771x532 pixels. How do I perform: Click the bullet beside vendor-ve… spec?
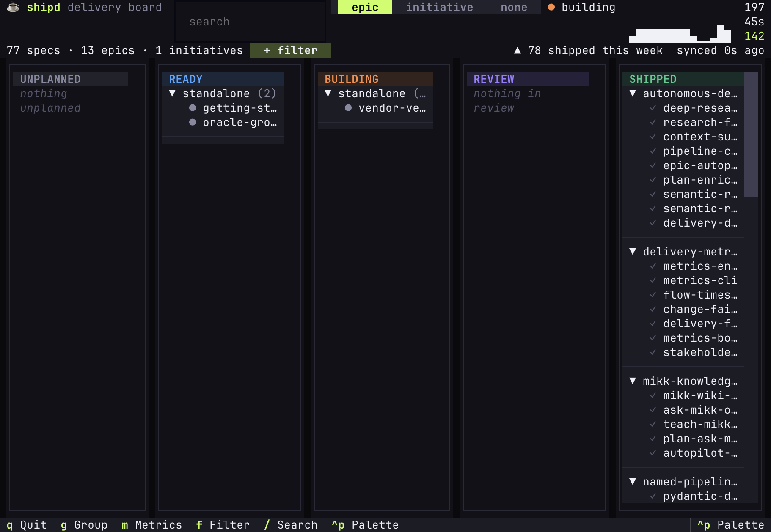tap(348, 108)
